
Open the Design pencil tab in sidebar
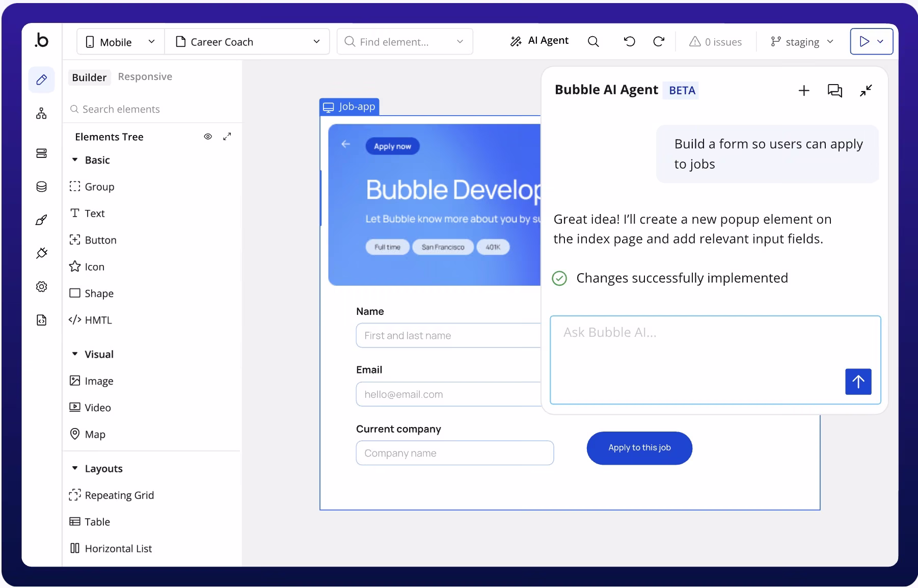pos(42,80)
